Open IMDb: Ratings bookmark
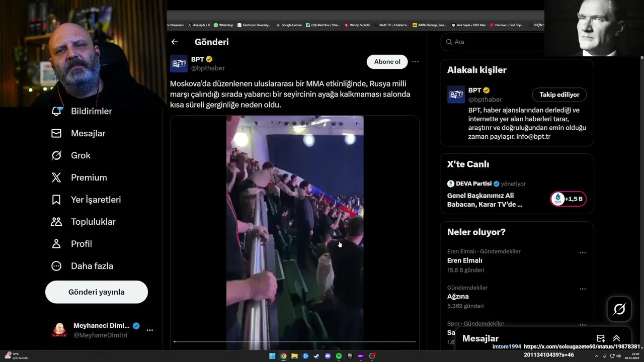This screenshot has width=644, height=362. [429, 25]
